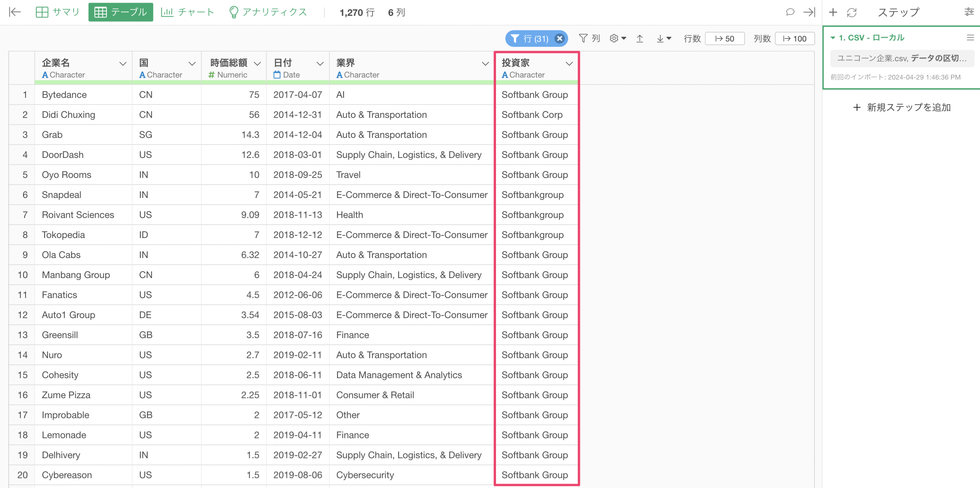Open 時価総額 column menu chevron
Screen dimensions: 980x488
[x=257, y=63]
